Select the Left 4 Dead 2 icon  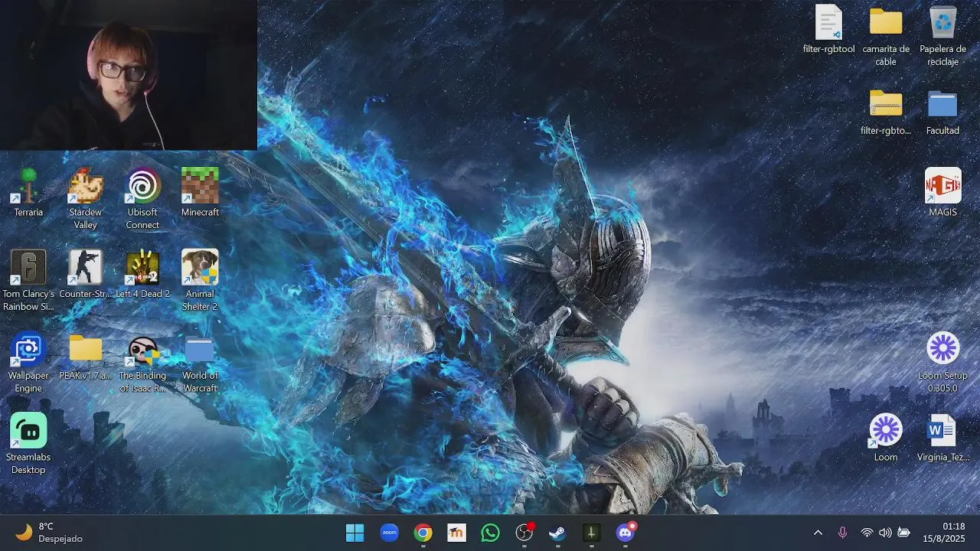[x=142, y=274]
